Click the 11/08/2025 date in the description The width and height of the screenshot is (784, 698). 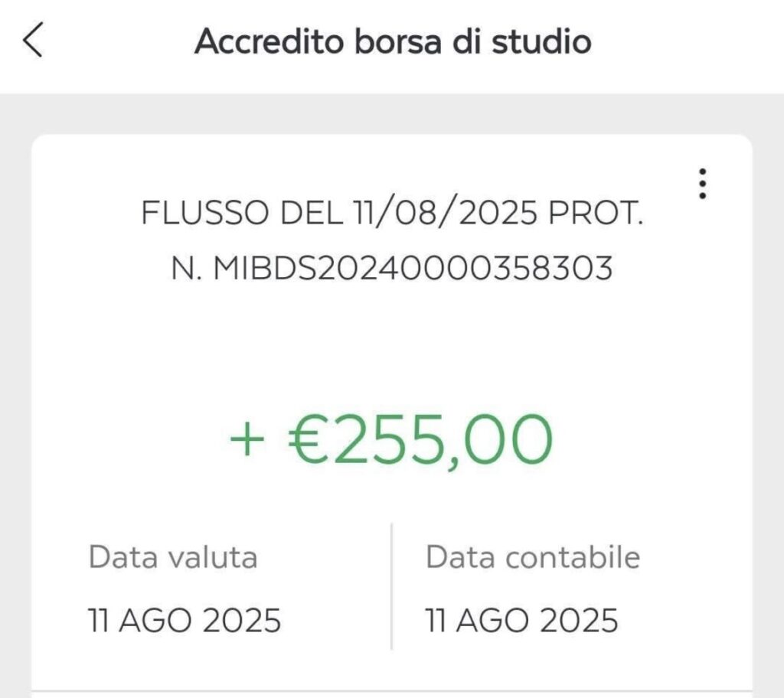point(445,213)
